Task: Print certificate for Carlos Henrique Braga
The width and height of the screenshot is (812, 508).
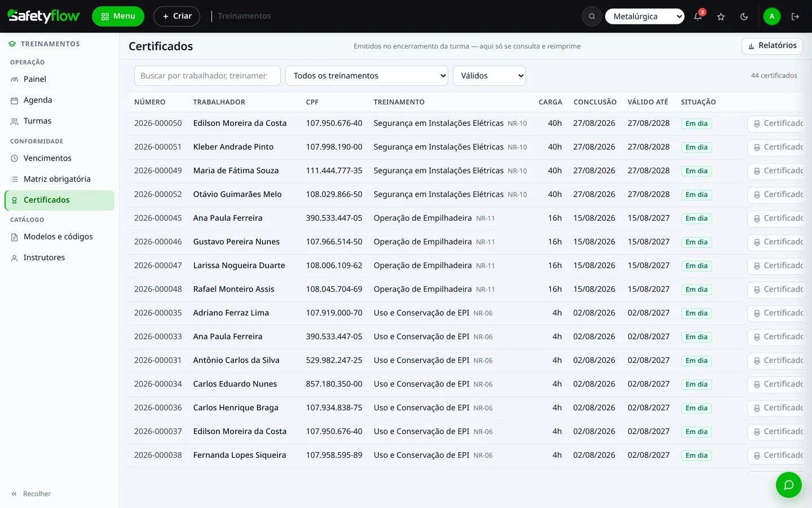Action: (x=776, y=408)
